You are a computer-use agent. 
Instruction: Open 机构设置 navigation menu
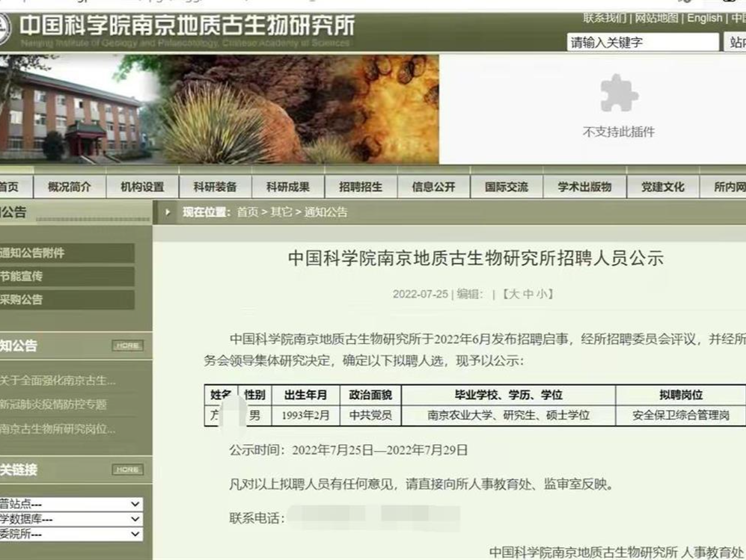pos(142,187)
